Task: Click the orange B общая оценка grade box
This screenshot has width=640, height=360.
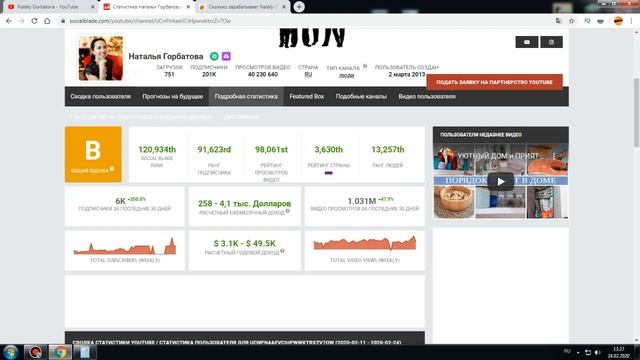Action: 93,154
